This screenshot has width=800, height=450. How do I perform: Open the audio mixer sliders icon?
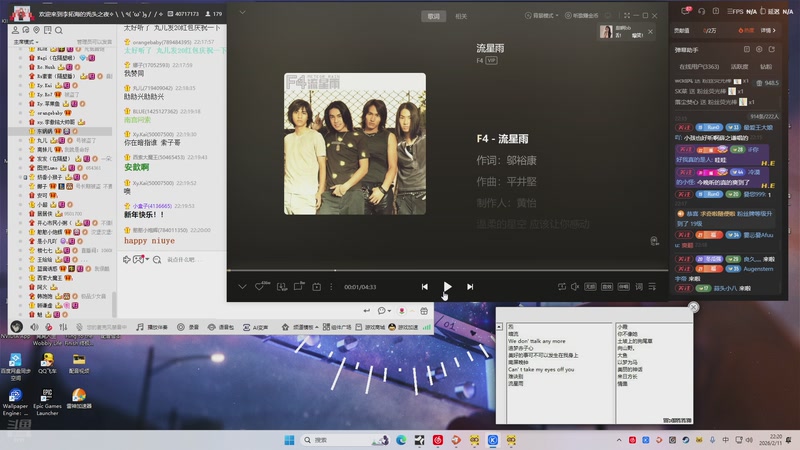pos(63,327)
